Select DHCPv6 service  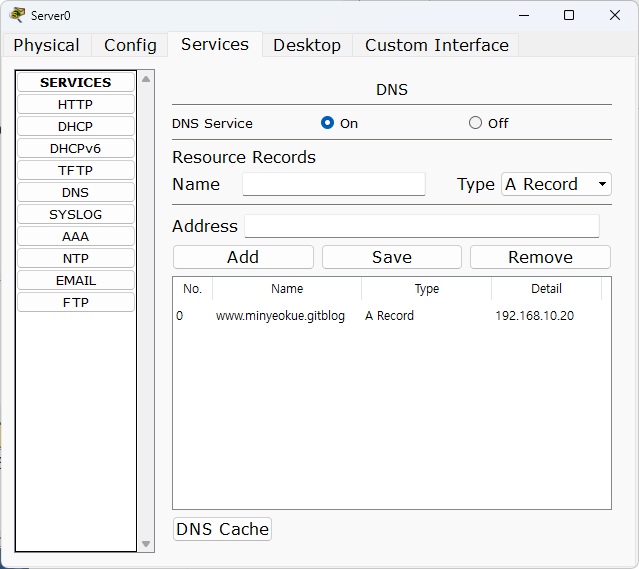coord(76,148)
